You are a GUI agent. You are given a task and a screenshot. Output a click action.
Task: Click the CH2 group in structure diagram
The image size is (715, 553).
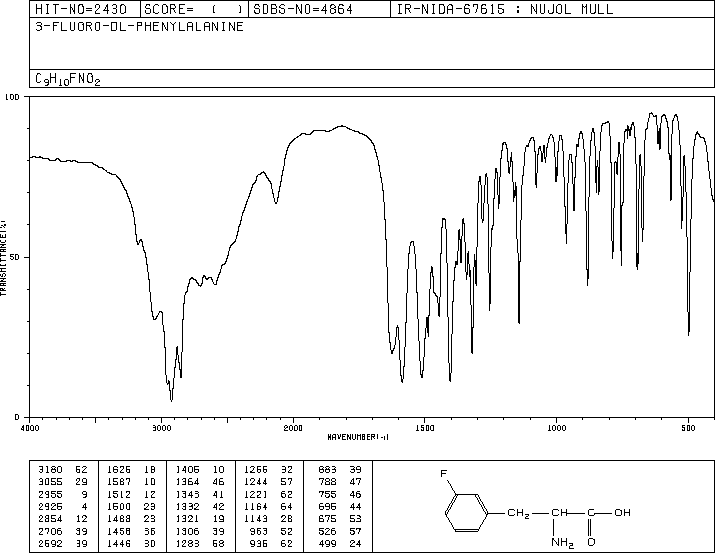[x=518, y=513]
